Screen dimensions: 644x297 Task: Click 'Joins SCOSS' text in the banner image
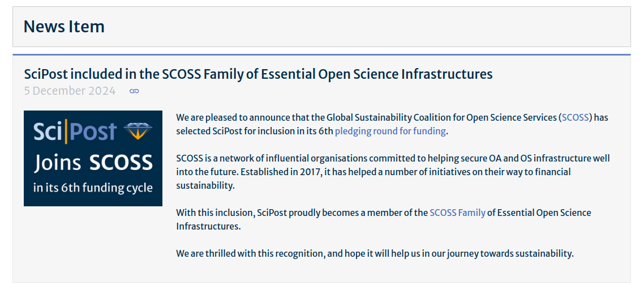coord(93,163)
